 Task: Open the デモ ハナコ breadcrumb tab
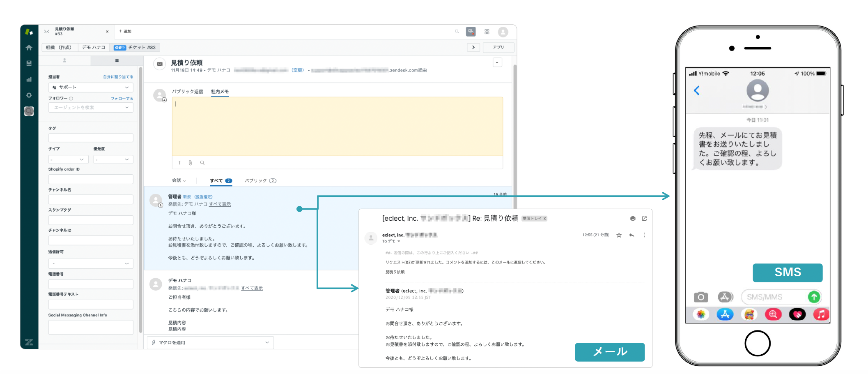coord(94,48)
